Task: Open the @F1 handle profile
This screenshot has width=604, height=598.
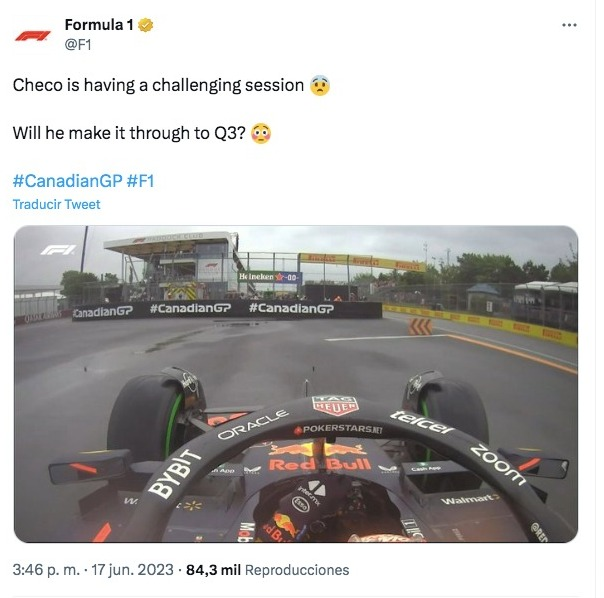Action: click(78, 45)
